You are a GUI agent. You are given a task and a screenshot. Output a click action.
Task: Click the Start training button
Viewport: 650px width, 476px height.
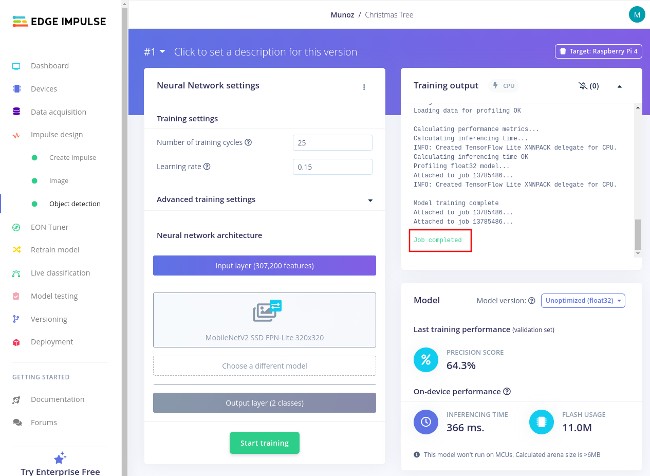264,443
